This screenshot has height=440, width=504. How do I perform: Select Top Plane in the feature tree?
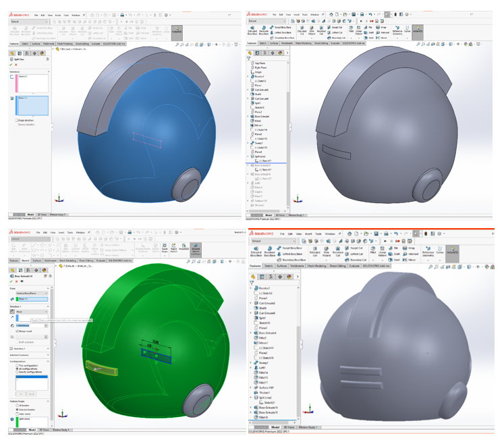[260, 63]
